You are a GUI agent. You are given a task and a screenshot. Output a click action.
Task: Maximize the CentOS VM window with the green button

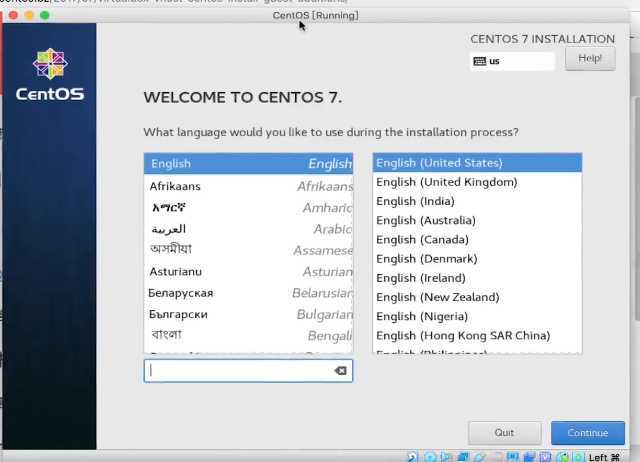(x=45, y=16)
